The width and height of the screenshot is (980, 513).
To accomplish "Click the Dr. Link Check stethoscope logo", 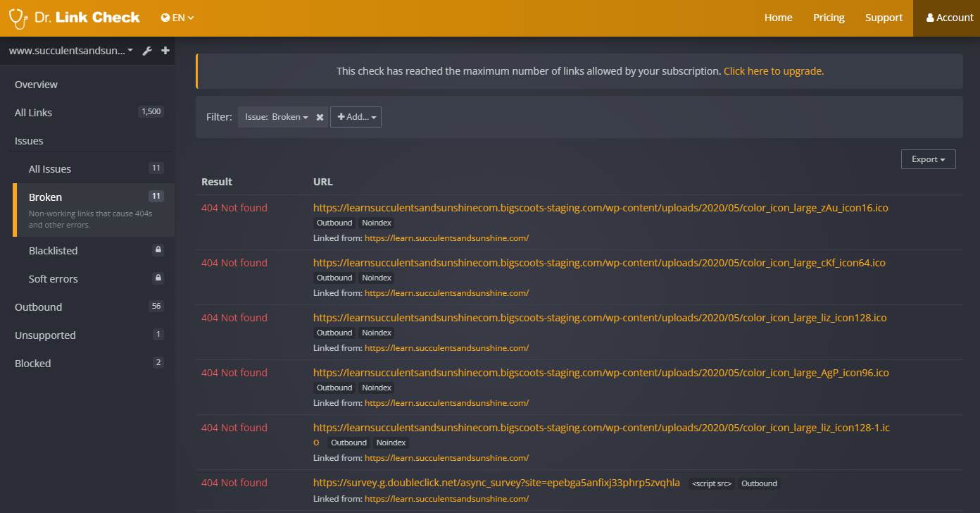I will pyautogui.click(x=18, y=18).
